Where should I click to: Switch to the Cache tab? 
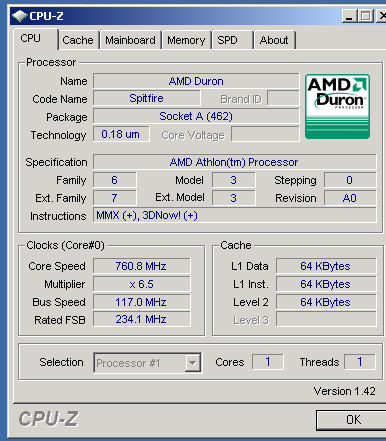coord(78,40)
